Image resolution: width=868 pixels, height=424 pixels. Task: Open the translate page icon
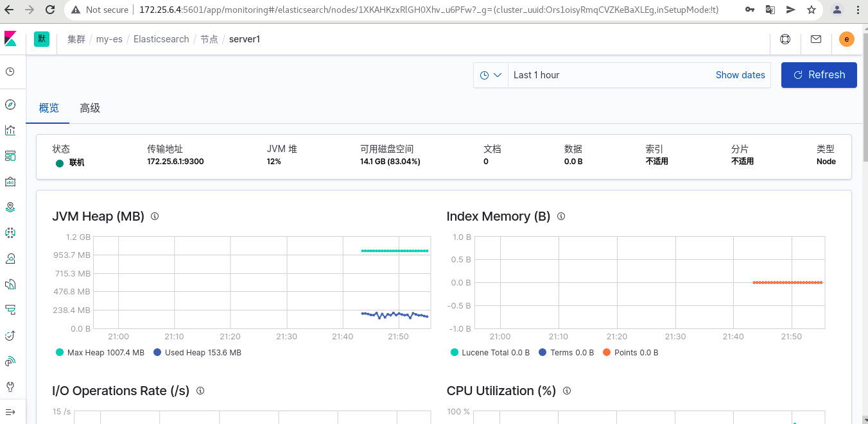coord(770,10)
